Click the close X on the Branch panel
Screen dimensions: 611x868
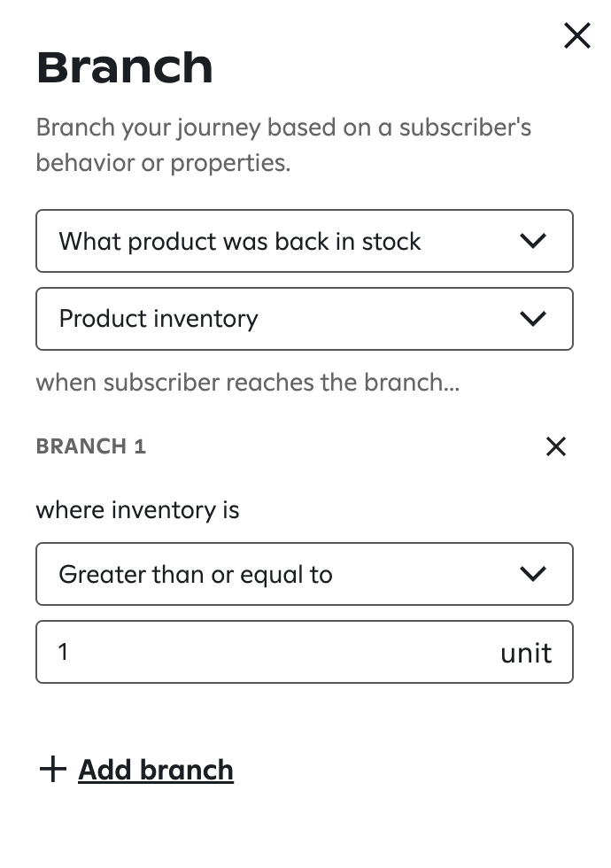click(577, 35)
